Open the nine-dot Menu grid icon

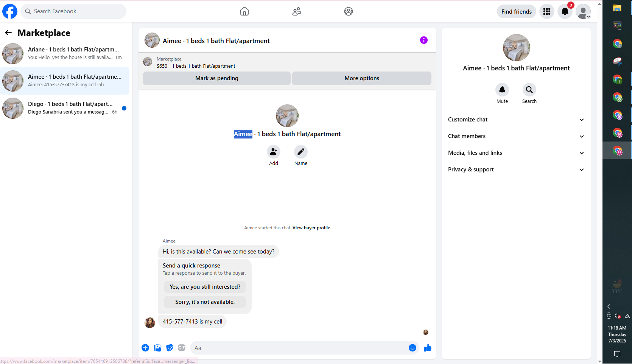coord(546,11)
